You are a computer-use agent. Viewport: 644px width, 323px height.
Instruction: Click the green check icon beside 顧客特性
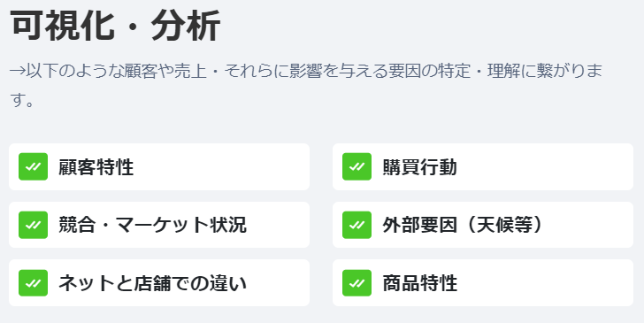point(34,166)
